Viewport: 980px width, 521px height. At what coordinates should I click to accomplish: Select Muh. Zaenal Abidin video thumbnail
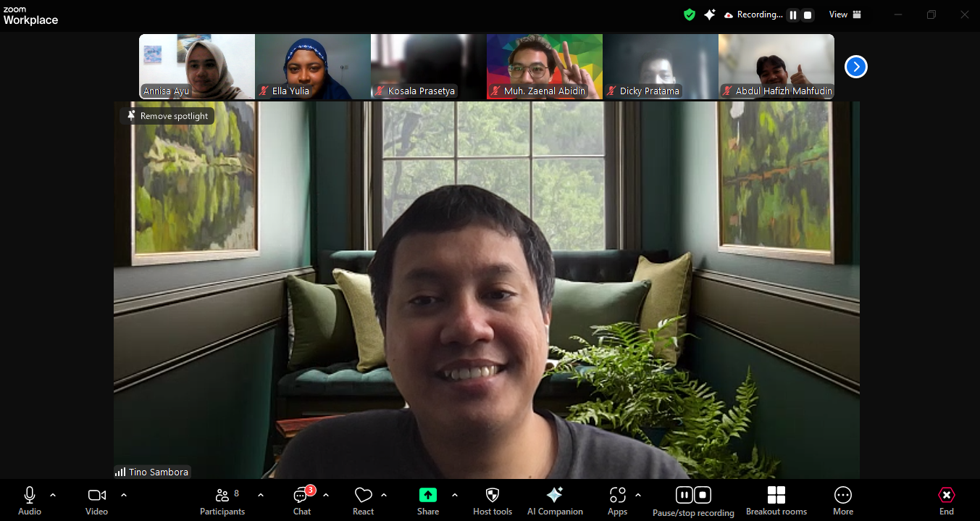click(545, 67)
